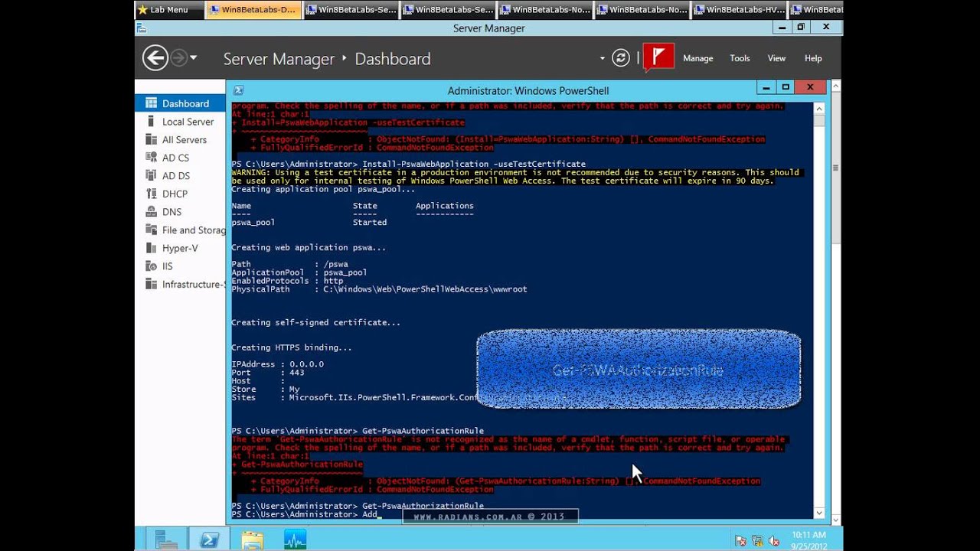The height and width of the screenshot is (551, 980).
Task: Click the PowerShell taskbar icon
Action: click(210, 540)
